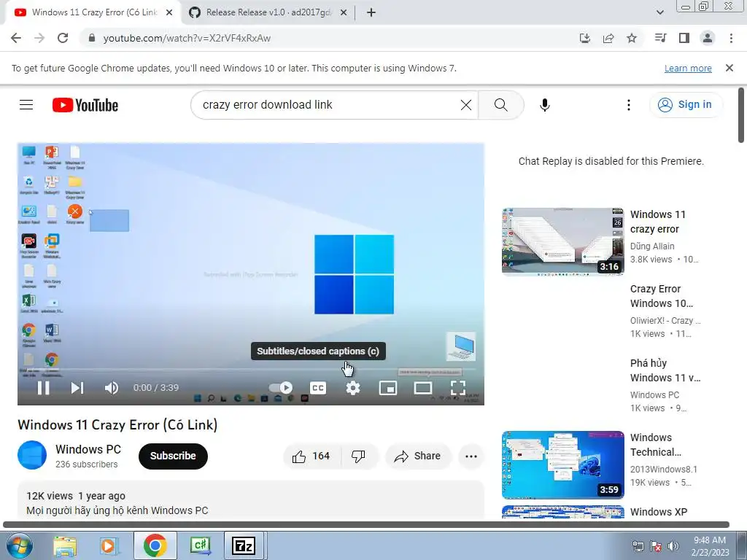This screenshot has height=560, width=747.
Task: Open Windows Media Player taskbar icon
Action: (109, 545)
